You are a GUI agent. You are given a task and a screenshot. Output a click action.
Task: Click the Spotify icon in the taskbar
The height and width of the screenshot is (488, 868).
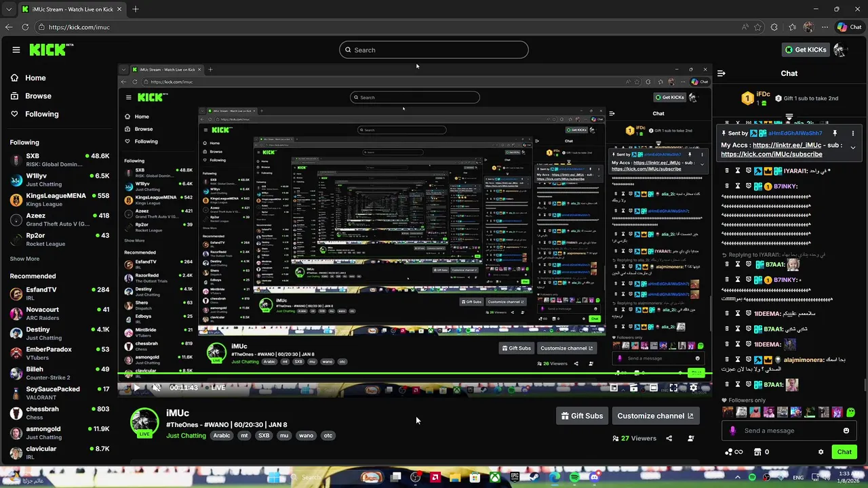574,477
